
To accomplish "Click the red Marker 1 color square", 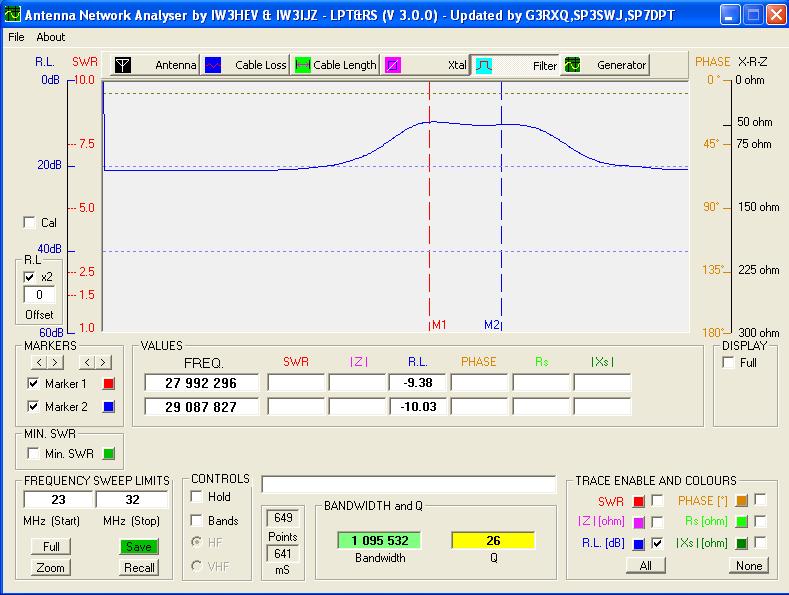I will (x=110, y=384).
